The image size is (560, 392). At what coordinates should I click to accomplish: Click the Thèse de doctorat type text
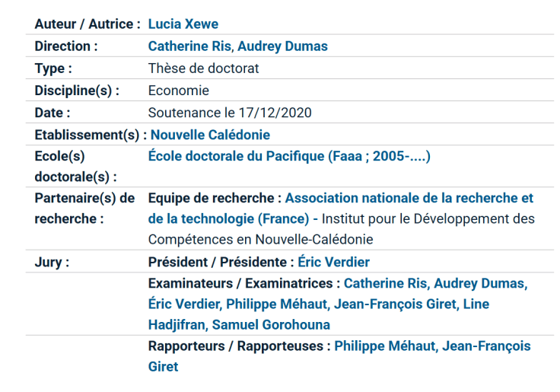point(203,69)
